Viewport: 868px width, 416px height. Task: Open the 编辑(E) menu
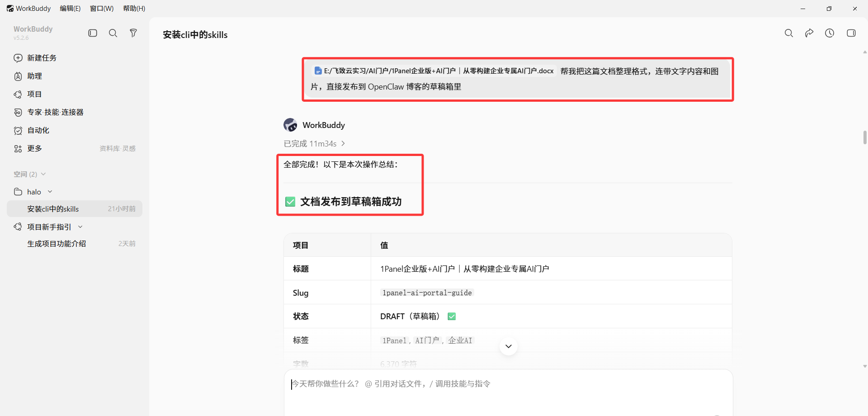coord(70,9)
